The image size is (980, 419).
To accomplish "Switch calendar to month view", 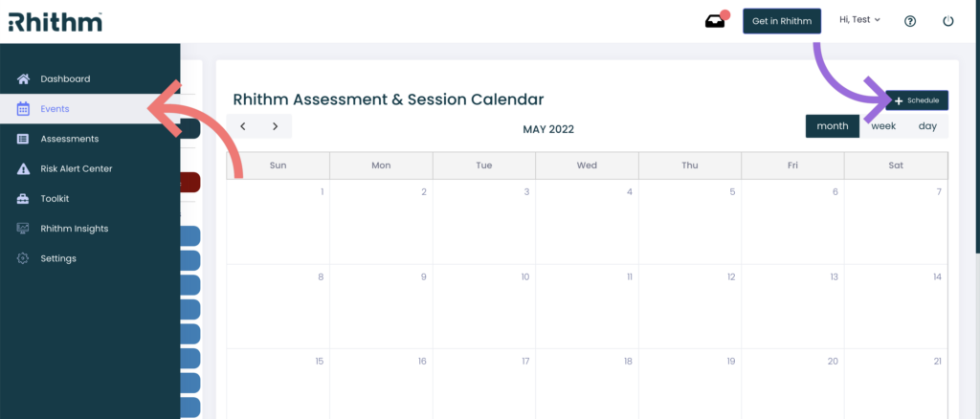I will tap(832, 126).
